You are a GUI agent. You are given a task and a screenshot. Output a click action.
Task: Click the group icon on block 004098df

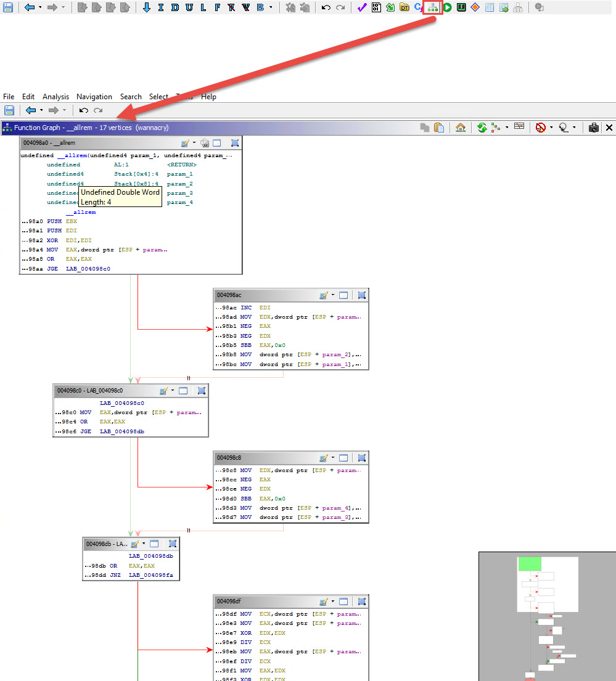361,601
